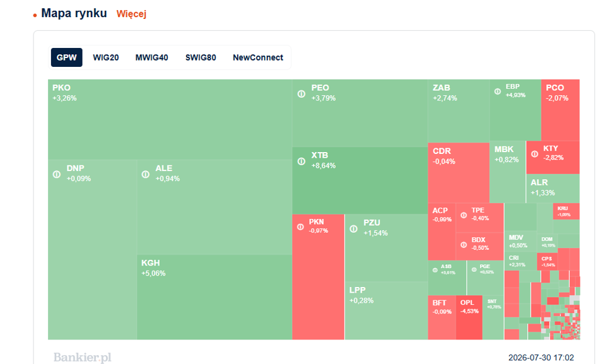Click the info icon beside XTB

(302, 161)
